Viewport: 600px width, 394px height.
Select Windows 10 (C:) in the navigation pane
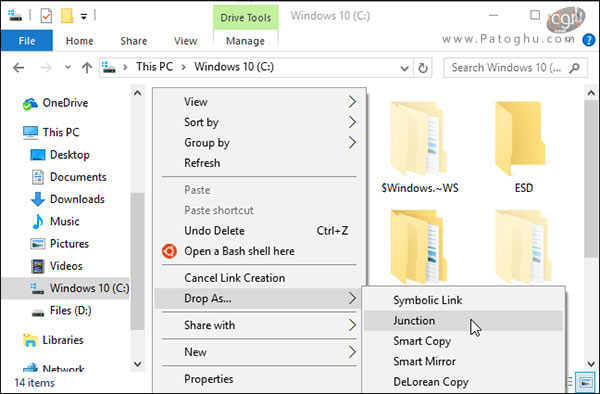[x=66, y=288]
